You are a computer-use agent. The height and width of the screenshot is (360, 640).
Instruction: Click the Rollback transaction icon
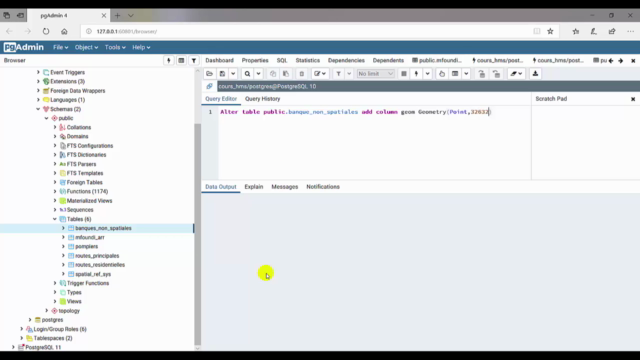[496, 74]
